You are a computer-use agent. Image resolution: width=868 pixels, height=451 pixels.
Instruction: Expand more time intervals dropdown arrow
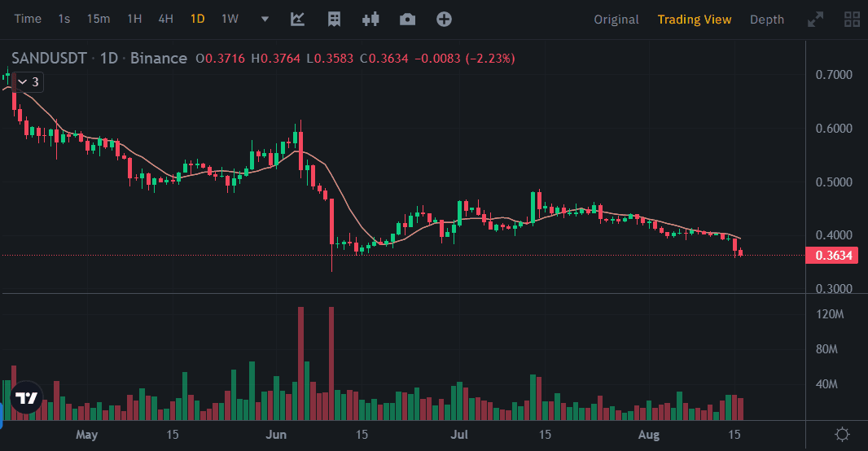pos(265,19)
